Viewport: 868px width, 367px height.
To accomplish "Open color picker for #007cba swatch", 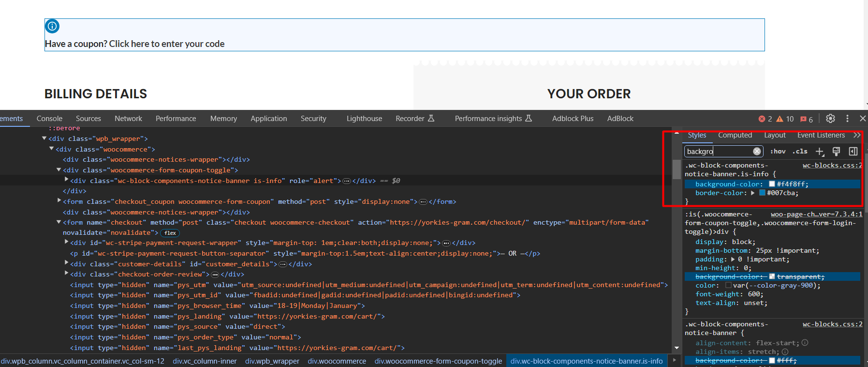I will tap(762, 193).
